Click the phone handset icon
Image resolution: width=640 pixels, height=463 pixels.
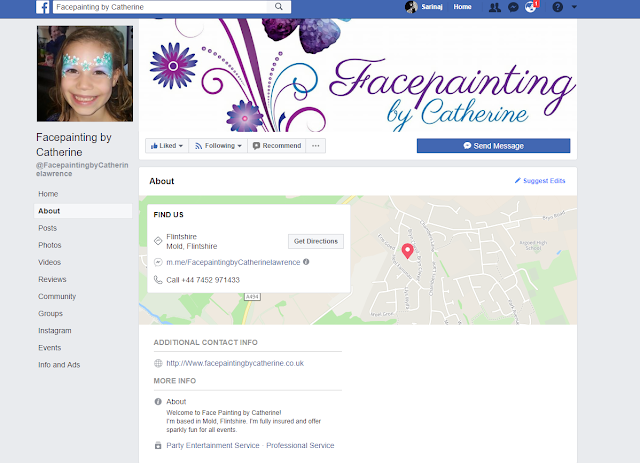pyautogui.click(x=158, y=280)
